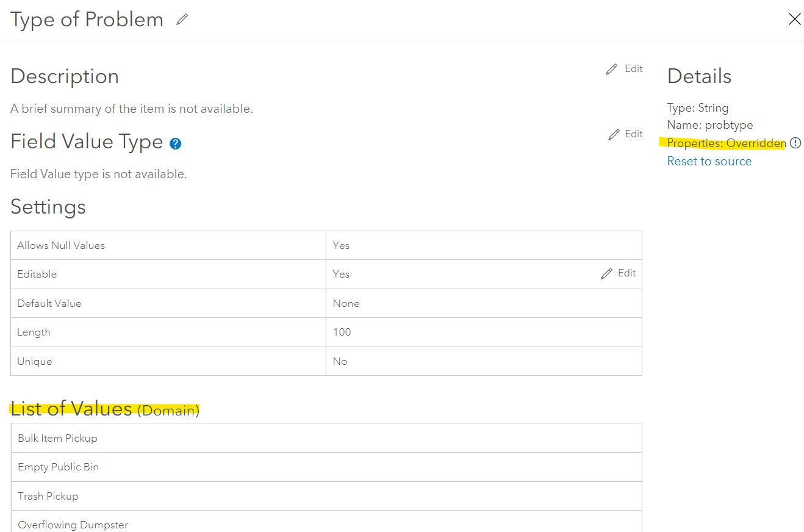Select the Trash Pickup domain value
This screenshot has height=532, width=804.
[48, 495]
